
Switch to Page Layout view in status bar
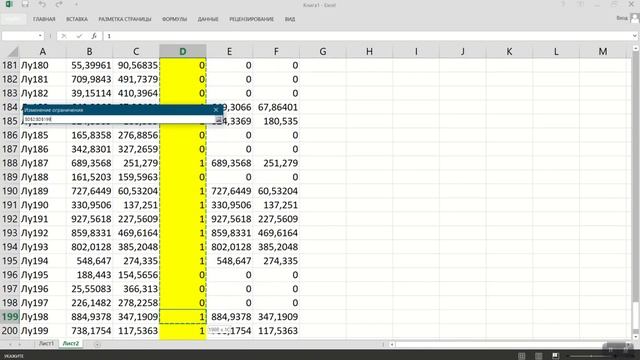click(x=539, y=356)
